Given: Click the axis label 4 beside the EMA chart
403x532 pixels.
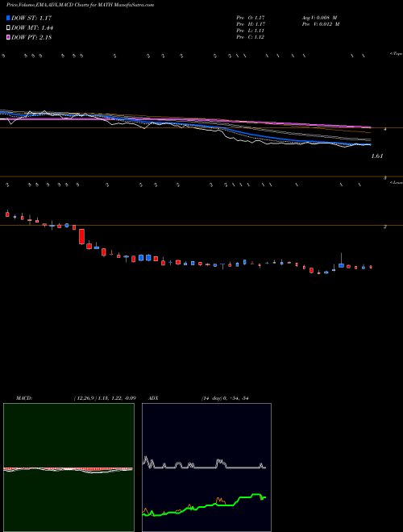Looking at the screenshot, I should 384,129.
